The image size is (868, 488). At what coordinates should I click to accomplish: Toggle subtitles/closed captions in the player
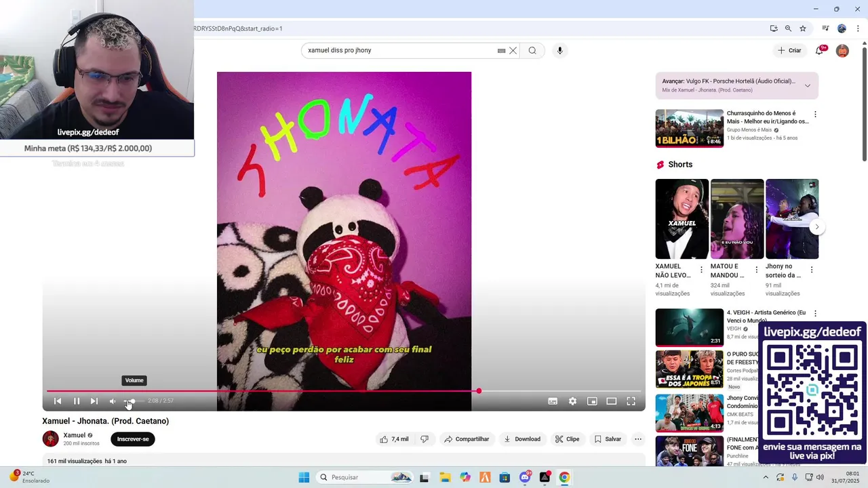553,401
